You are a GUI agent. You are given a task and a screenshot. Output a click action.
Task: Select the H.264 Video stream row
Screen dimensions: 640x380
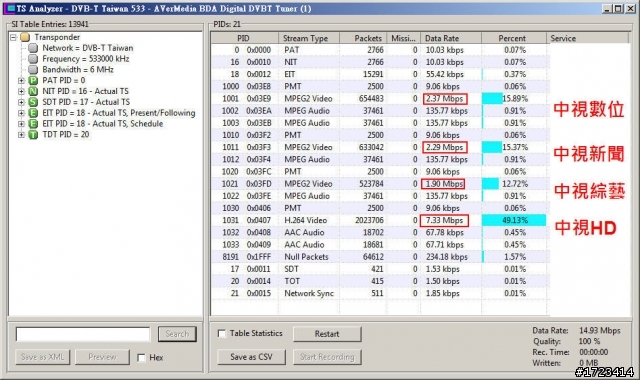point(380,220)
